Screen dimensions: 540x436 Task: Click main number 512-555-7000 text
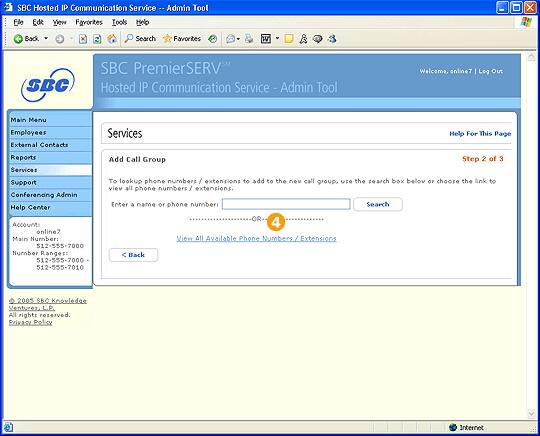click(x=60, y=246)
